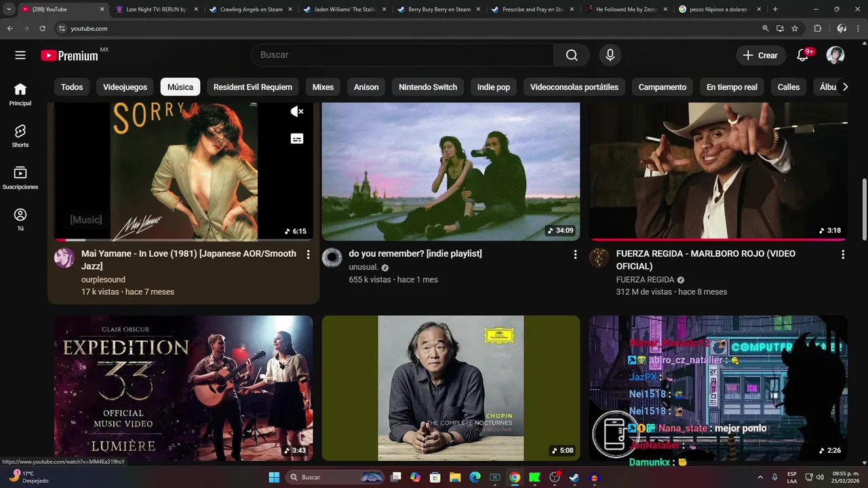Open the browser extensions puzzle icon

[817, 28]
